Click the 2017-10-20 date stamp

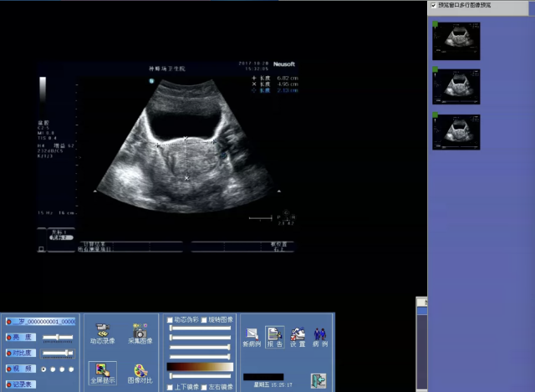253,64
